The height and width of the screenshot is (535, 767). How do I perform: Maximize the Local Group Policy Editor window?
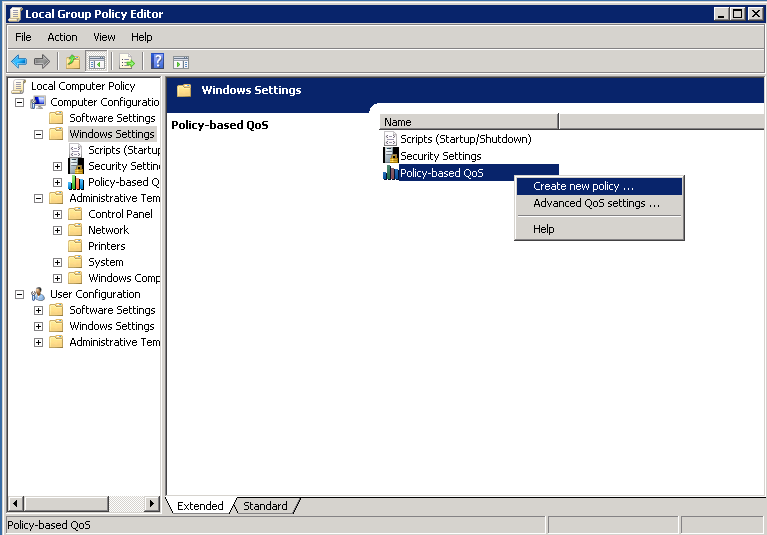[737, 14]
